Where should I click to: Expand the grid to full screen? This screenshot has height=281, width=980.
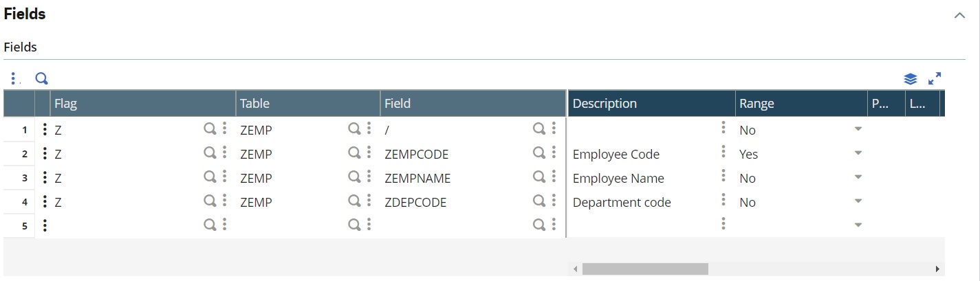(934, 78)
